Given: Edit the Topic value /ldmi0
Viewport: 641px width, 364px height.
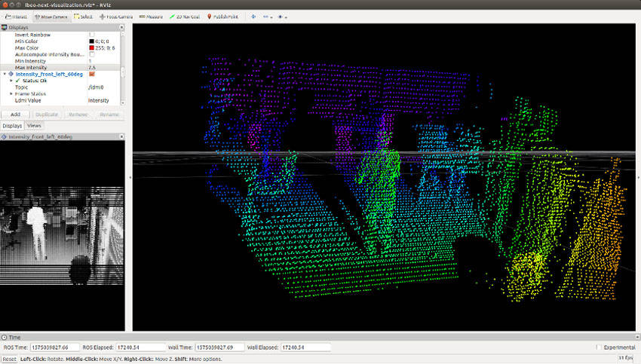Looking at the screenshot, I should point(104,87).
